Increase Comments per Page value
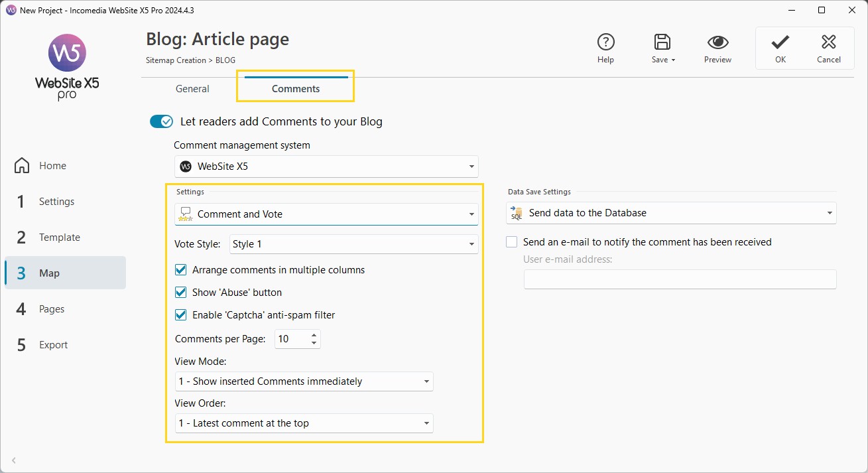 coord(314,334)
